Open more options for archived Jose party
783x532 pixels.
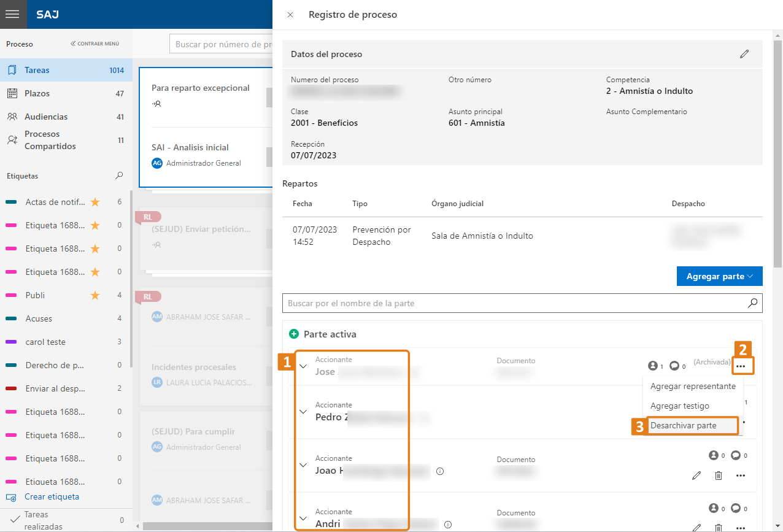(741, 366)
